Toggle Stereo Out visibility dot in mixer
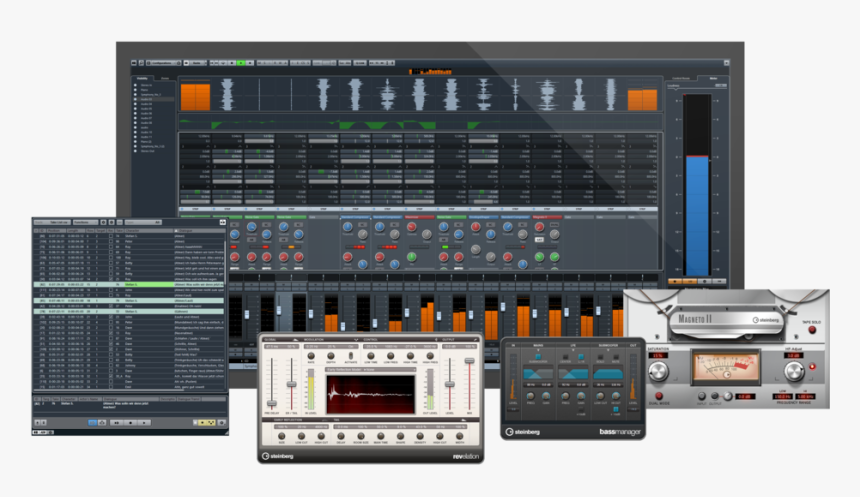 [x=135, y=151]
